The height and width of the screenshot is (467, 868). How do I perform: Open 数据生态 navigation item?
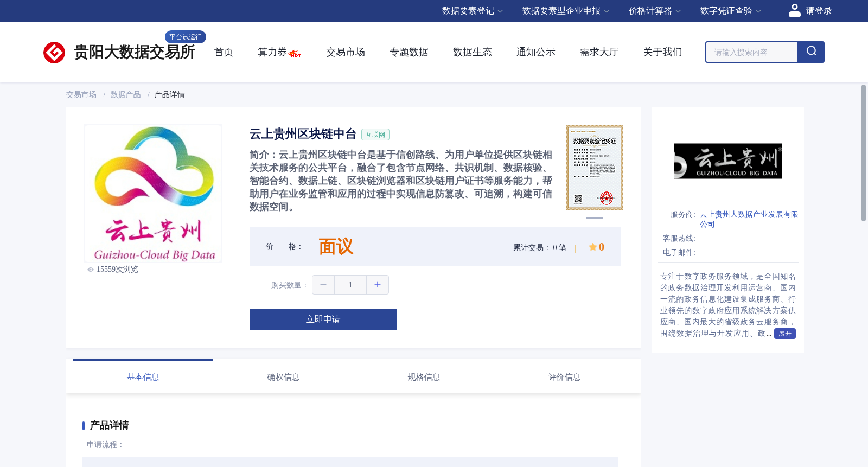(x=473, y=52)
